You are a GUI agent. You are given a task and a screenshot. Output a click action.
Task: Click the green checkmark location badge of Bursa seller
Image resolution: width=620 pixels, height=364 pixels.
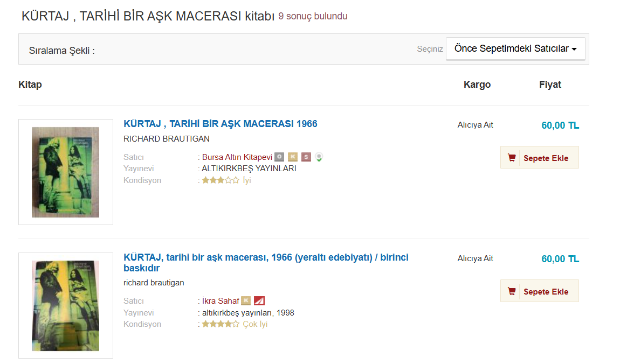[x=319, y=157]
